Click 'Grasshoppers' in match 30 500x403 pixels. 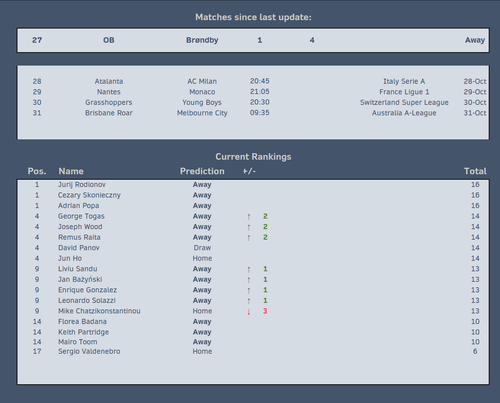109,102
